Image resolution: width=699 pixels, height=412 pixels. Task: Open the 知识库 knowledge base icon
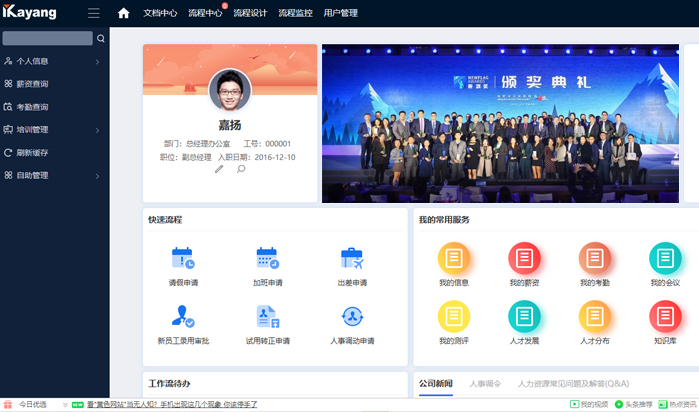[x=665, y=317]
